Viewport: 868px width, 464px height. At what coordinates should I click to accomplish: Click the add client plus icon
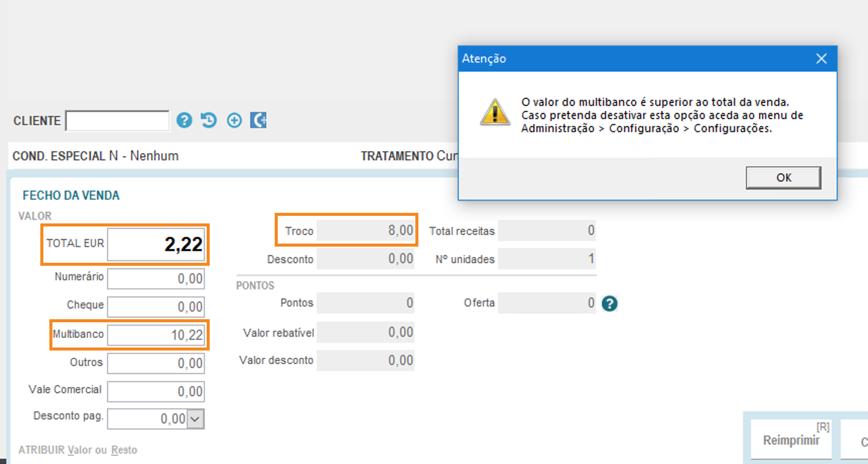tap(234, 121)
